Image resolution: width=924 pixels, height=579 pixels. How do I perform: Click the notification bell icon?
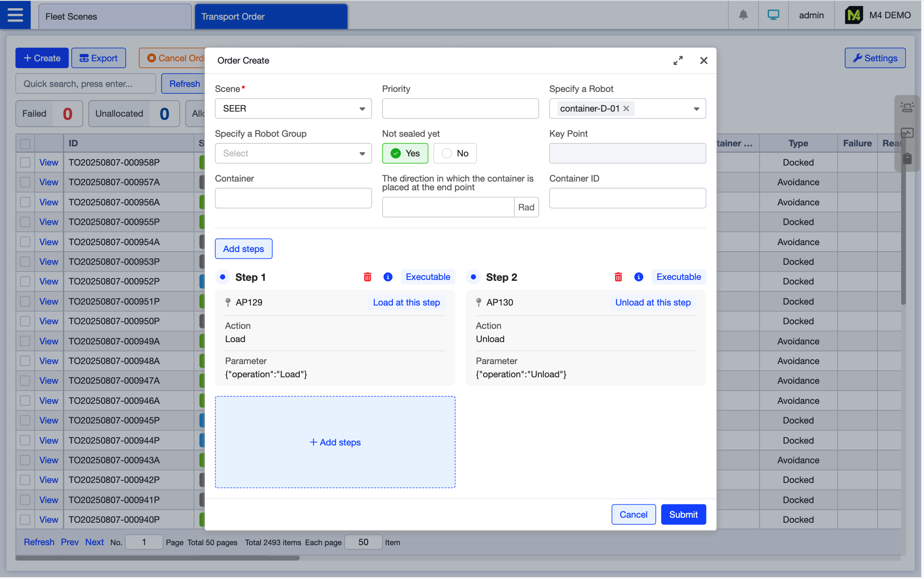tap(743, 15)
